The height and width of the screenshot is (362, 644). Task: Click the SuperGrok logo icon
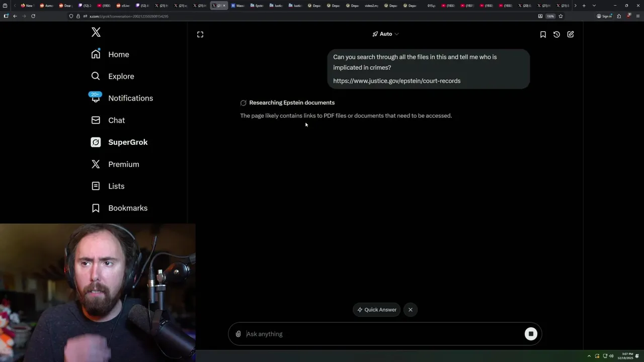(96, 142)
